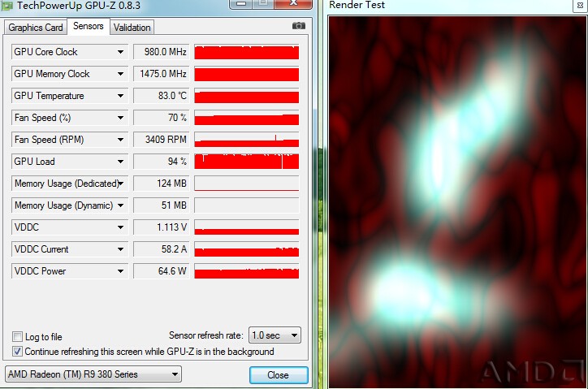Click the Fan Speed (%) history graph
The height and width of the screenshot is (389, 588).
tap(247, 118)
